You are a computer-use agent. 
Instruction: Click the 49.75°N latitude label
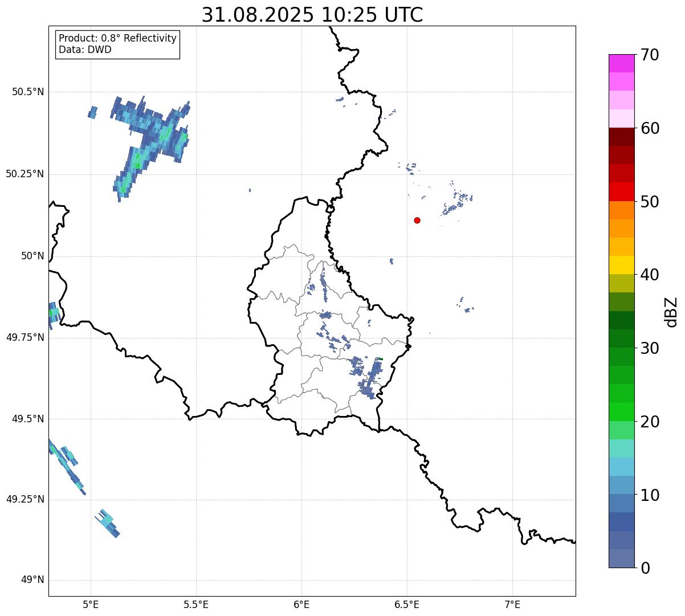pos(25,337)
